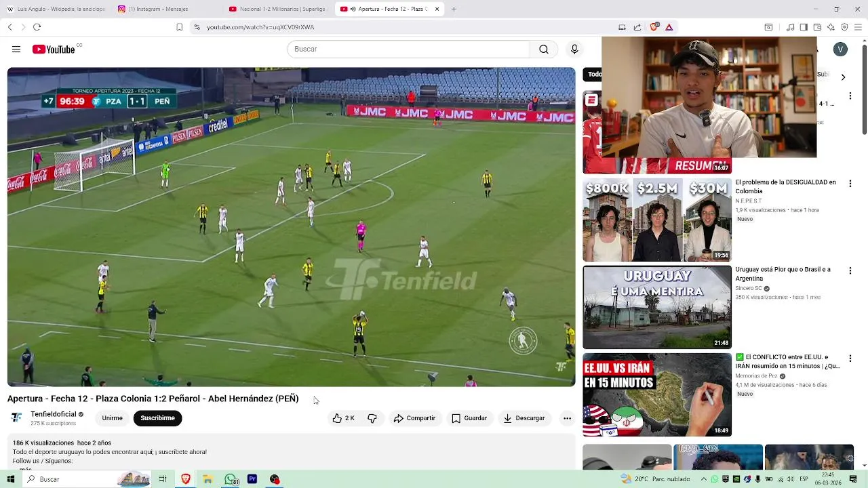This screenshot has width=868, height=488.
Task: Open the YouTube hamburger guide menu
Action: pos(16,49)
